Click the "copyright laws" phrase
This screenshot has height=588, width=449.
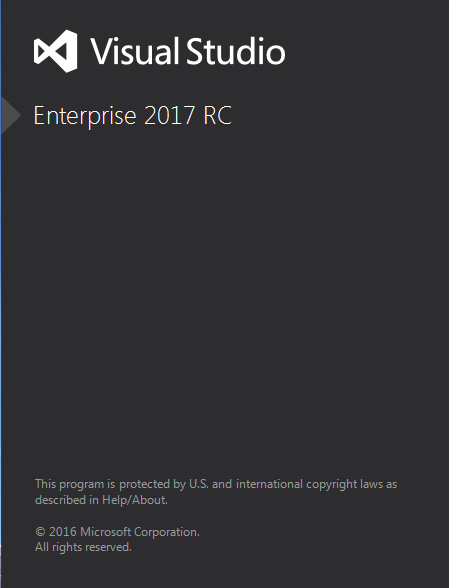pos(345,484)
